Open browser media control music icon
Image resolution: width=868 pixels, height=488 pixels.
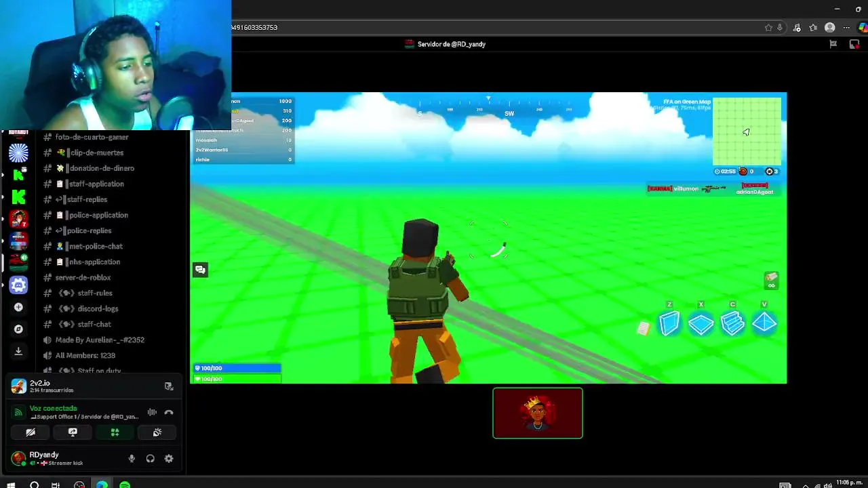(x=797, y=28)
